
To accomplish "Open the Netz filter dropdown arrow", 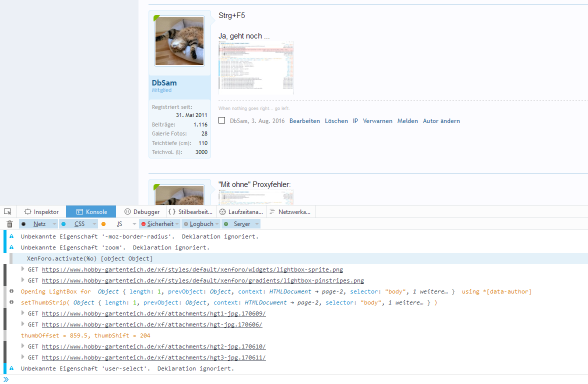I will click(x=54, y=224).
